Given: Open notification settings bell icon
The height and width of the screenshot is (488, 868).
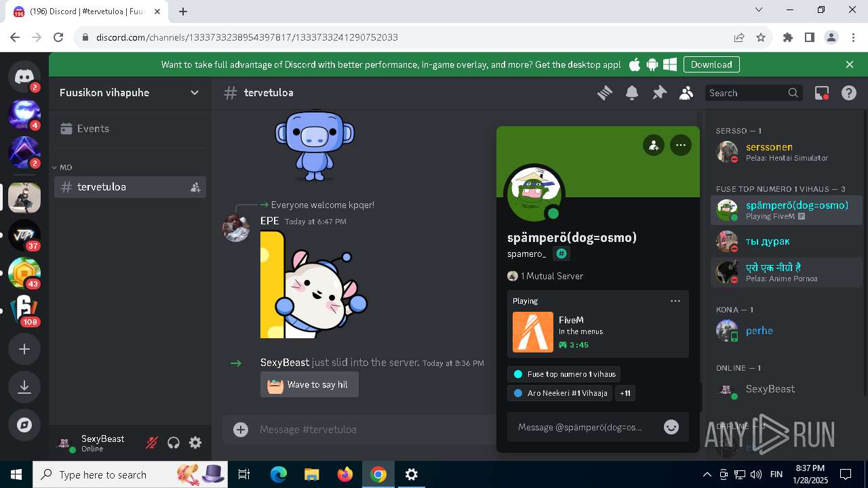Looking at the screenshot, I should 632,93.
